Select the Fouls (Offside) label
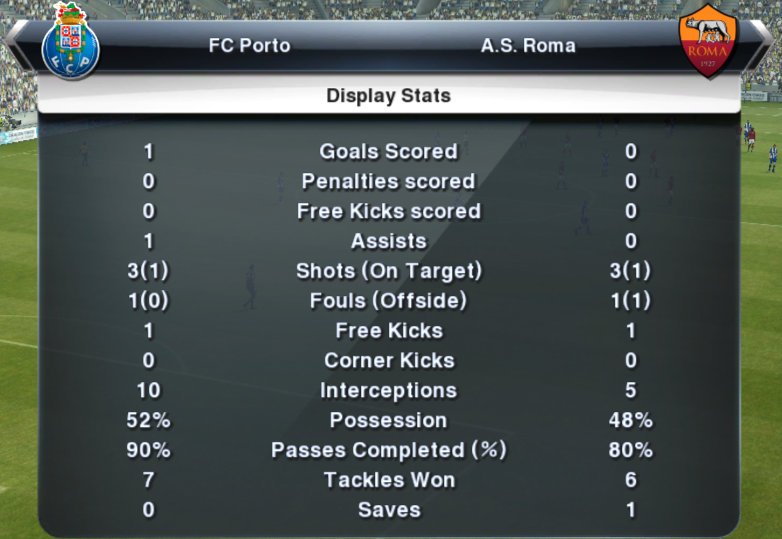The width and height of the screenshot is (782, 539). (389, 301)
